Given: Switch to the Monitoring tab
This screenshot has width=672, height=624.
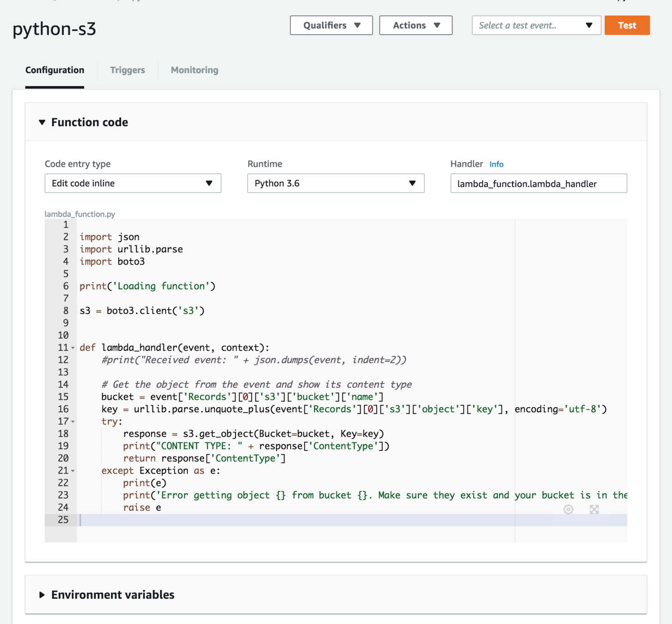Looking at the screenshot, I should click(195, 70).
